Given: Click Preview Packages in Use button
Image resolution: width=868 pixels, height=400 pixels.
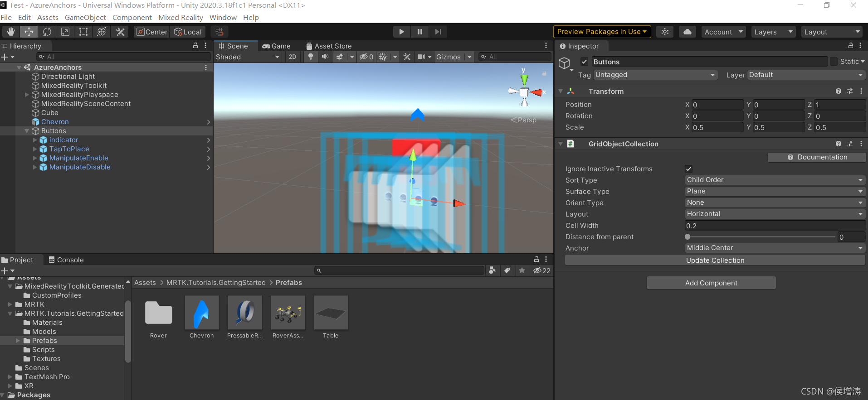Looking at the screenshot, I should pyautogui.click(x=602, y=32).
